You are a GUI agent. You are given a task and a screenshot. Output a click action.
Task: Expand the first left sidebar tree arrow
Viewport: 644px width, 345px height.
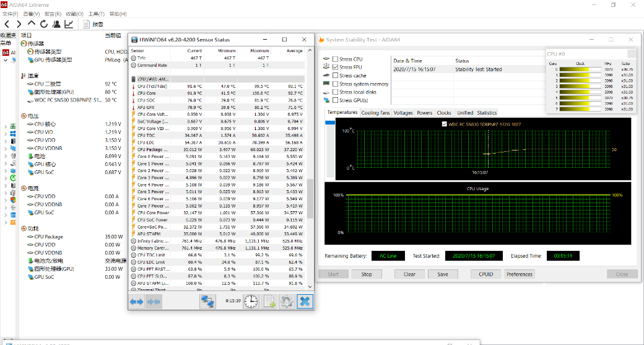tap(6, 126)
